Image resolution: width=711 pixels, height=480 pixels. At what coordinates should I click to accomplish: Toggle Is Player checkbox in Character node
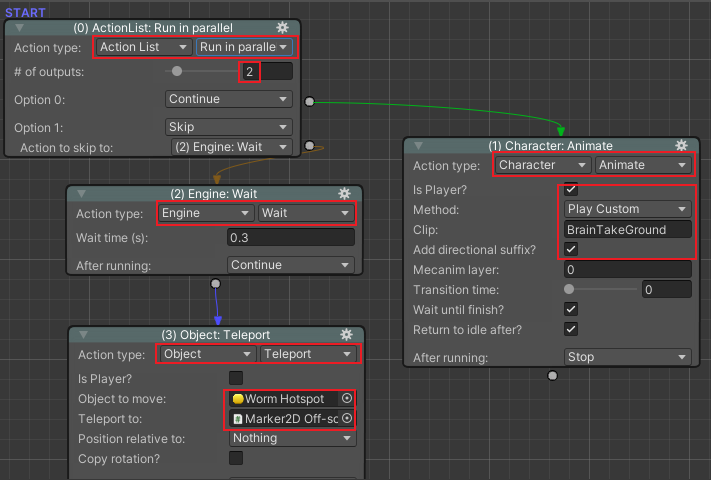tap(571, 189)
